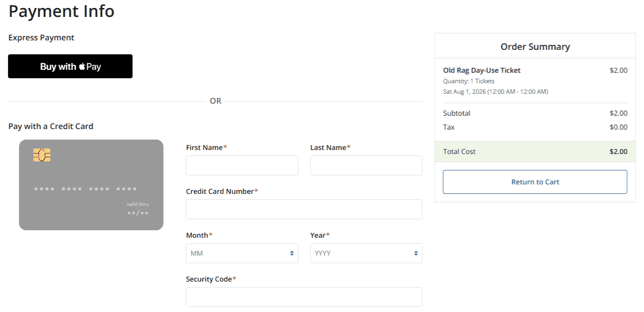Click the Express Payment label

[41, 37]
